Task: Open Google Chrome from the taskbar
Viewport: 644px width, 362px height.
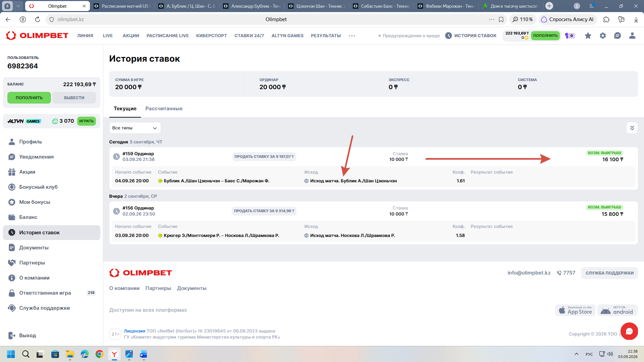Action: (x=99, y=354)
